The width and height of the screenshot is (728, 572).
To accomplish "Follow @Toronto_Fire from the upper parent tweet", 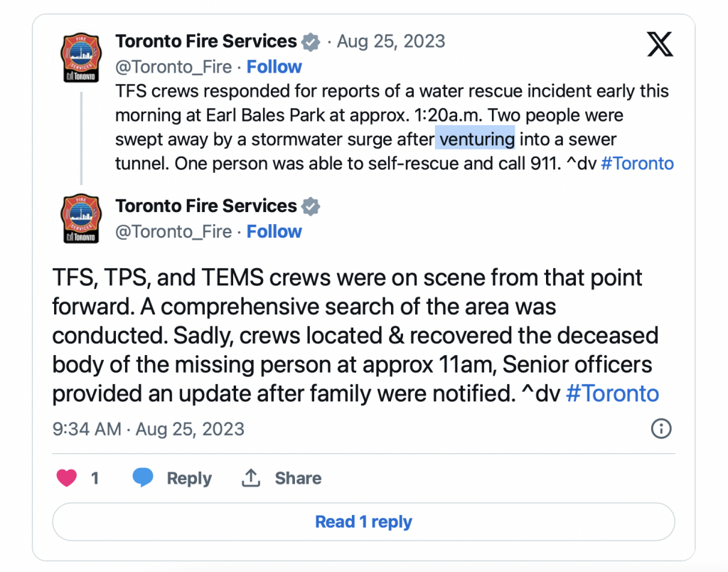I will (x=274, y=67).
